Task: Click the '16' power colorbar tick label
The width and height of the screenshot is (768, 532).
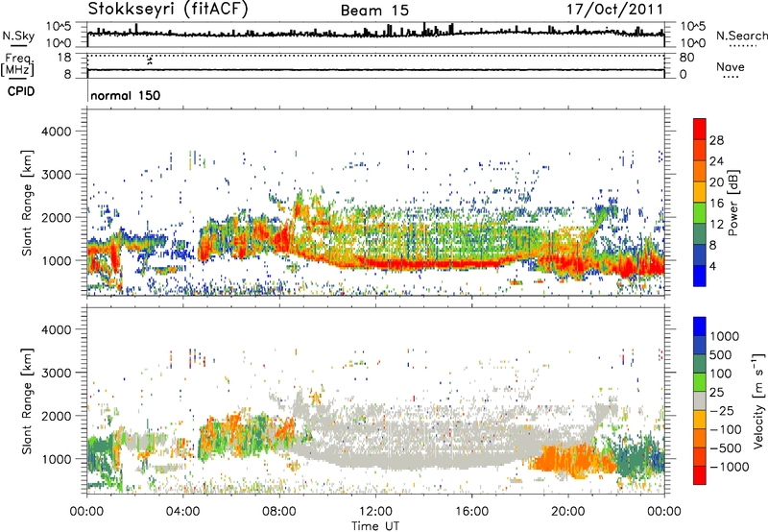Action: pyautogui.click(x=716, y=204)
